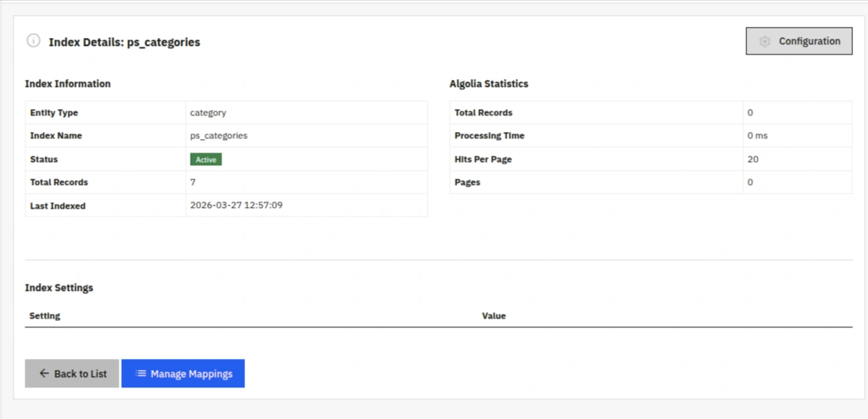Click the Hits Per Page value 20
Image resolution: width=868 pixels, height=419 pixels.
coord(753,160)
